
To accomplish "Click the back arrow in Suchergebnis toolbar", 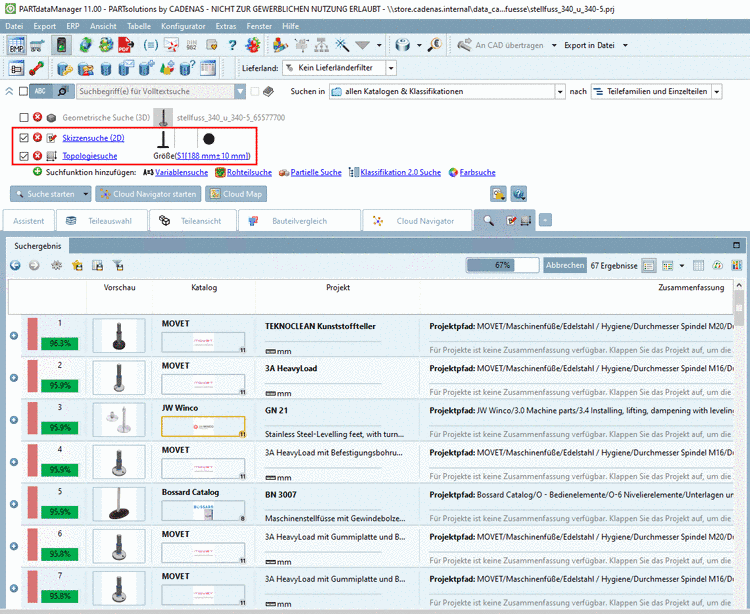I will [15, 265].
